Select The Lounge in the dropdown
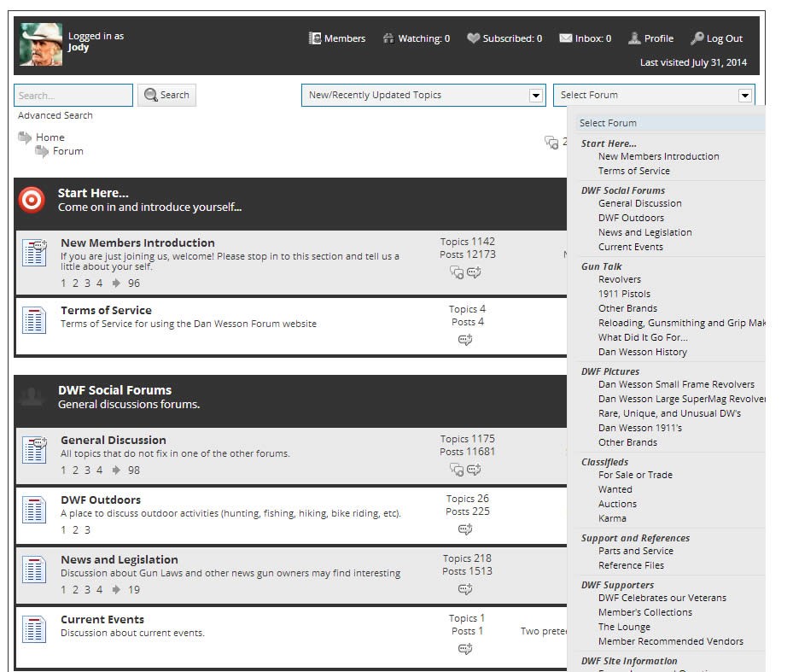Image resolution: width=793 pixels, height=672 pixels. click(625, 627)
